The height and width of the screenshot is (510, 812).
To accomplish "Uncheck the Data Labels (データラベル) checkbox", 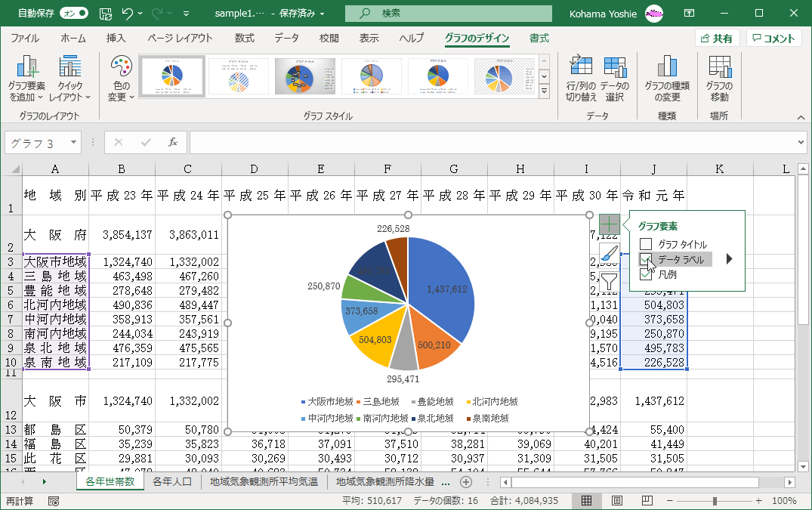I will (x=645, y=259).
